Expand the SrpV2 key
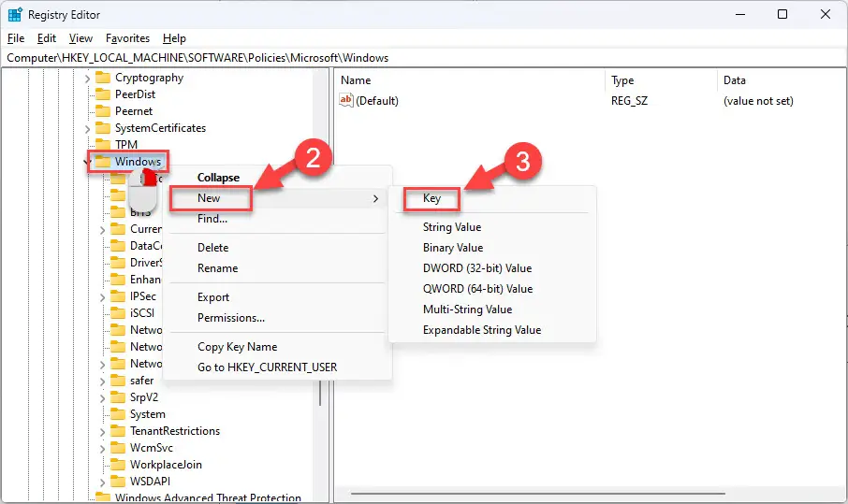Viewport: 848px width, 504px height. pos(102,397)
